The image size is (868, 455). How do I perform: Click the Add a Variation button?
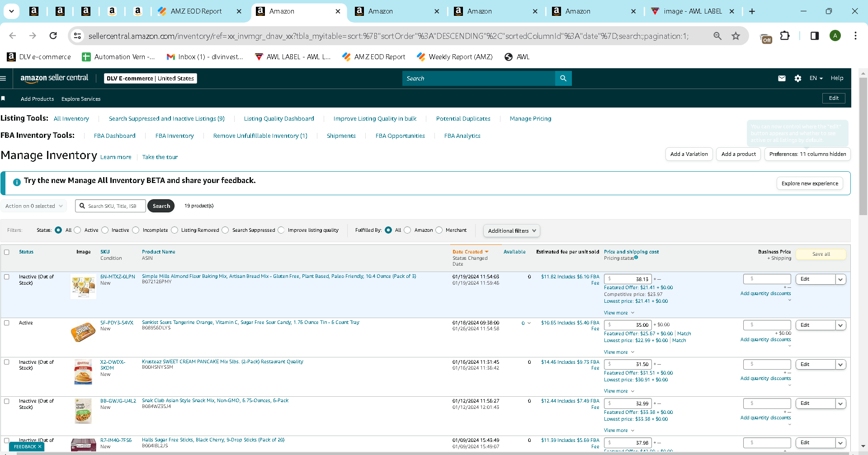[x=689, y=154]
